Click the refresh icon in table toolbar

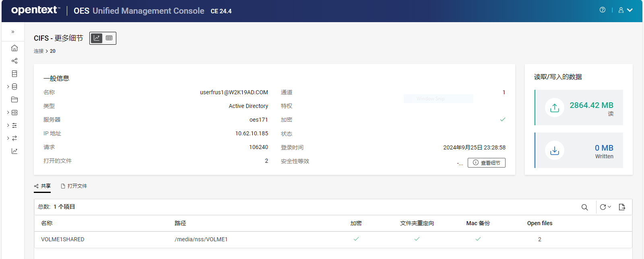click(603, 207)
